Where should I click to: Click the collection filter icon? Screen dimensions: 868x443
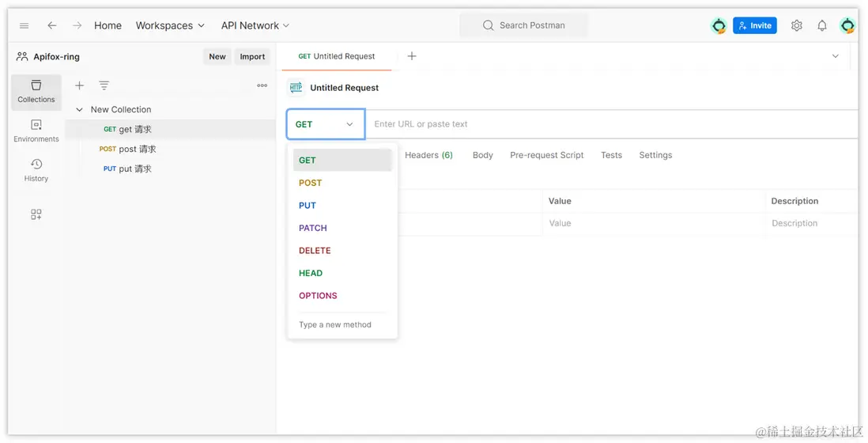click(x=104, y=85)
